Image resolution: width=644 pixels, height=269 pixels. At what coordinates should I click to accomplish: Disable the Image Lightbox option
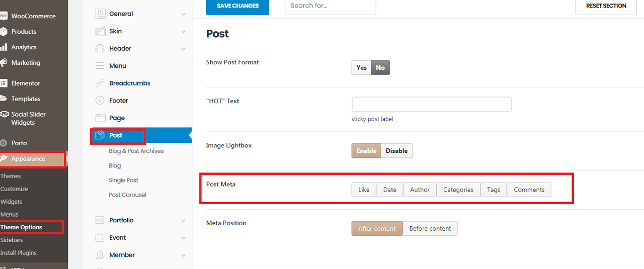click(x=396, y=151)
